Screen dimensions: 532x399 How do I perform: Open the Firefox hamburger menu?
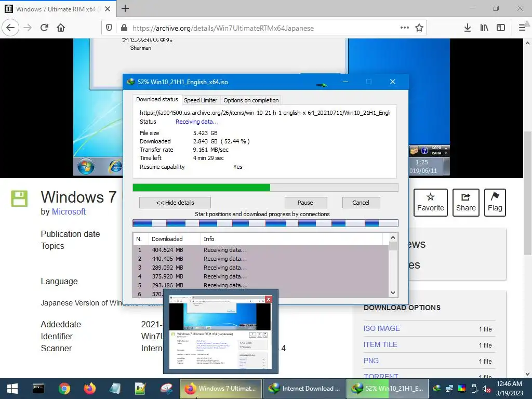click(x=522, y=28)
